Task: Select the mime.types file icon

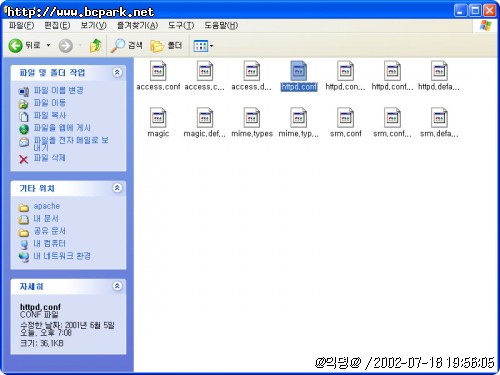Action: [252, 117]
